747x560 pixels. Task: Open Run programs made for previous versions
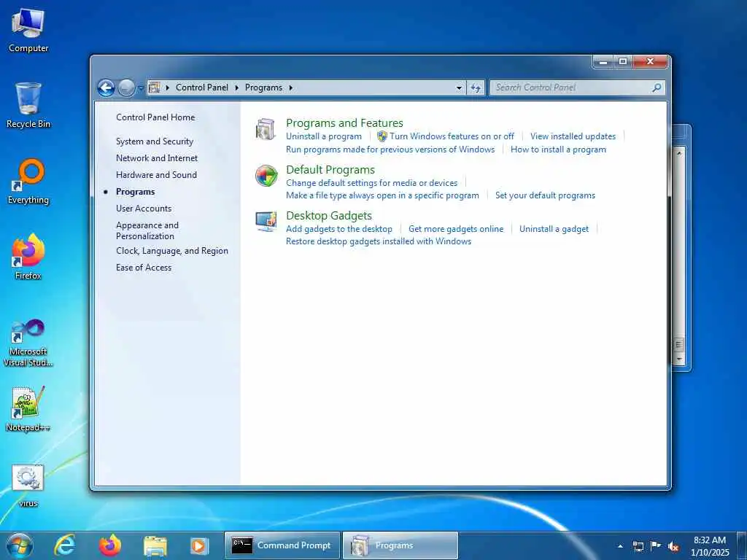point(390,149)
